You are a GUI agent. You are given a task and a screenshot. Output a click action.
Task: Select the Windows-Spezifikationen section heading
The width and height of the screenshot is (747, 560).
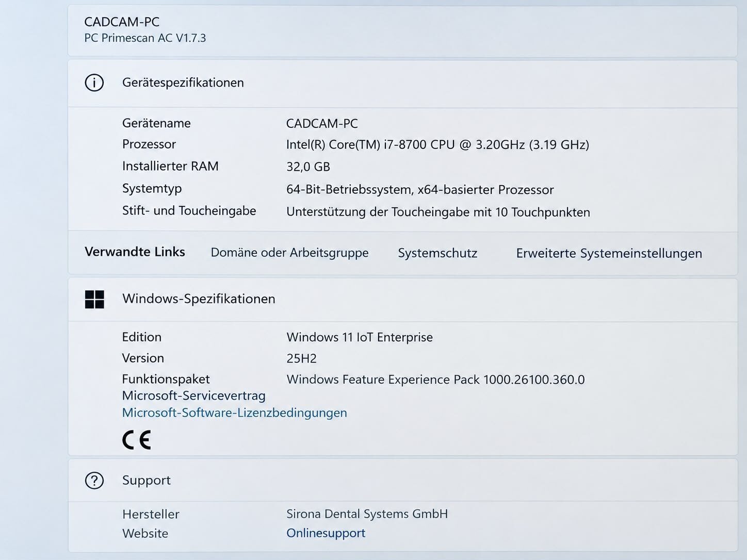199,299
